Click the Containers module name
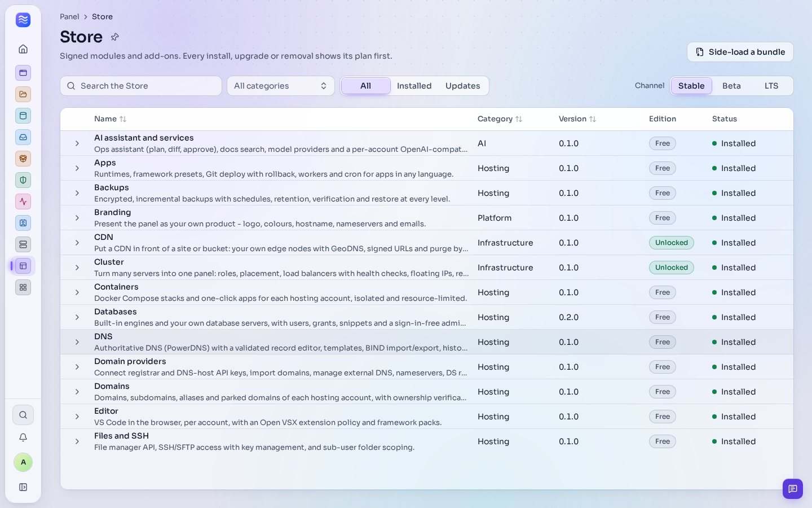The image size is (812, 508). coord(116,287)
